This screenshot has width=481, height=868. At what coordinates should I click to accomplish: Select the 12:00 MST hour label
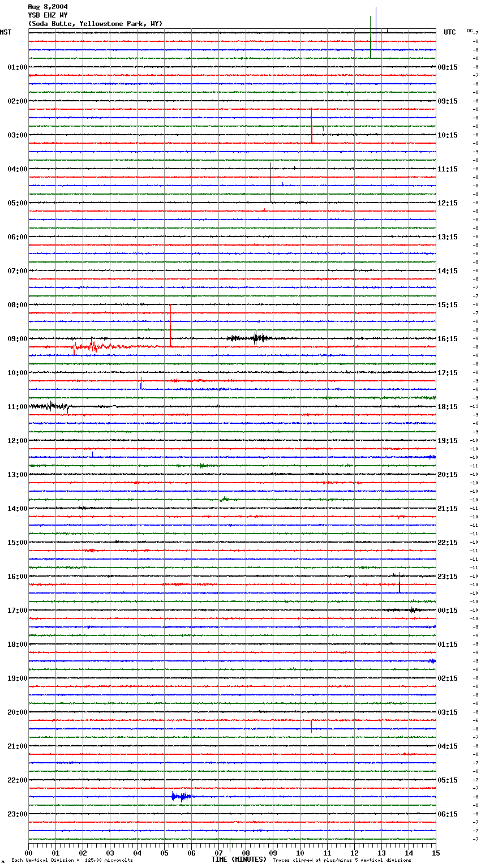(18, 441)
